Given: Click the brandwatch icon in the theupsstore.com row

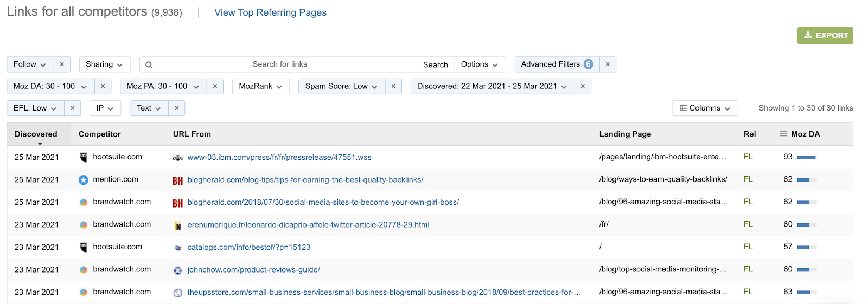Looking at the screenshot, I should point(84,292).
